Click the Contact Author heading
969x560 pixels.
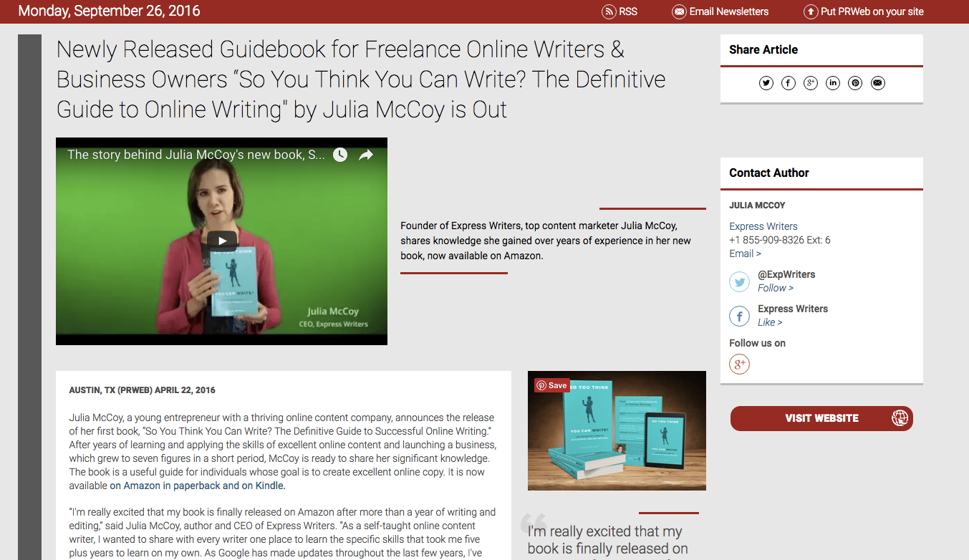[769, 173]
